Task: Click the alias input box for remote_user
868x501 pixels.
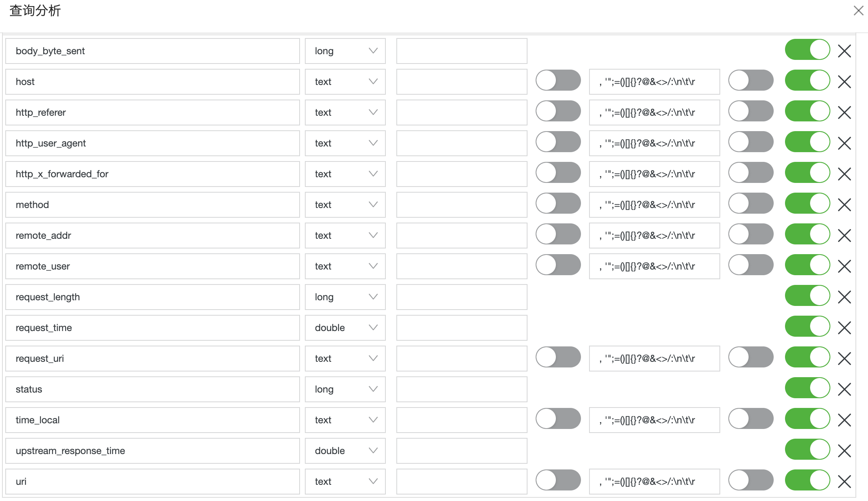Action: point(462,266)
